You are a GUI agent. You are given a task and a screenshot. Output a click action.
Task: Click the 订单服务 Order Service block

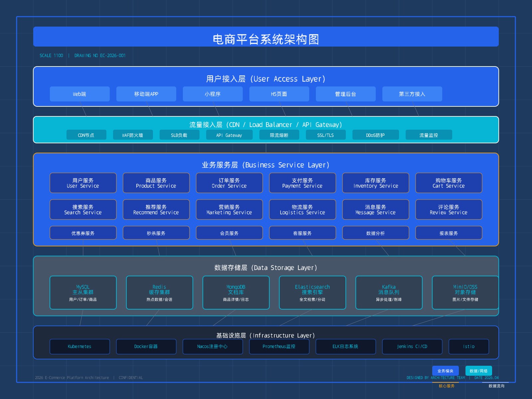(229, 183)
